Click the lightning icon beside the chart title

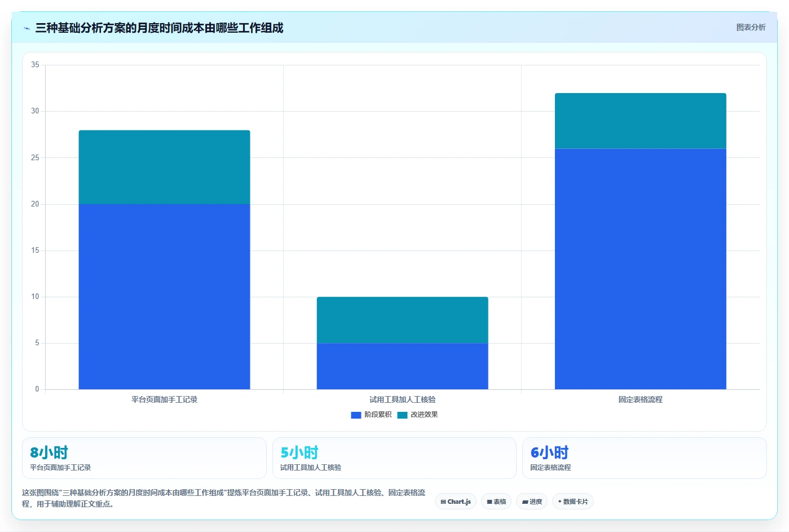(27, 28)
